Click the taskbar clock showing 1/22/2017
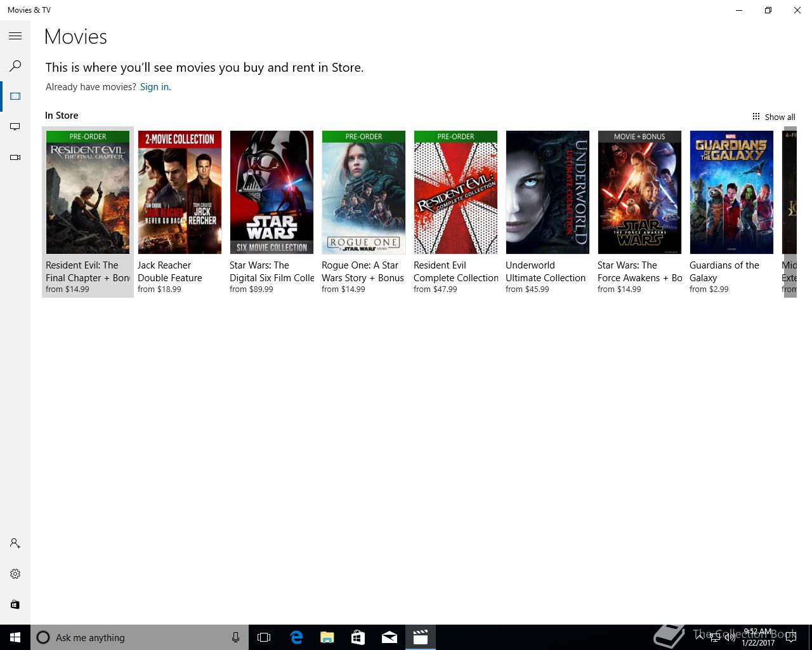Screen dimensions: 812x650 pos(758,637)
